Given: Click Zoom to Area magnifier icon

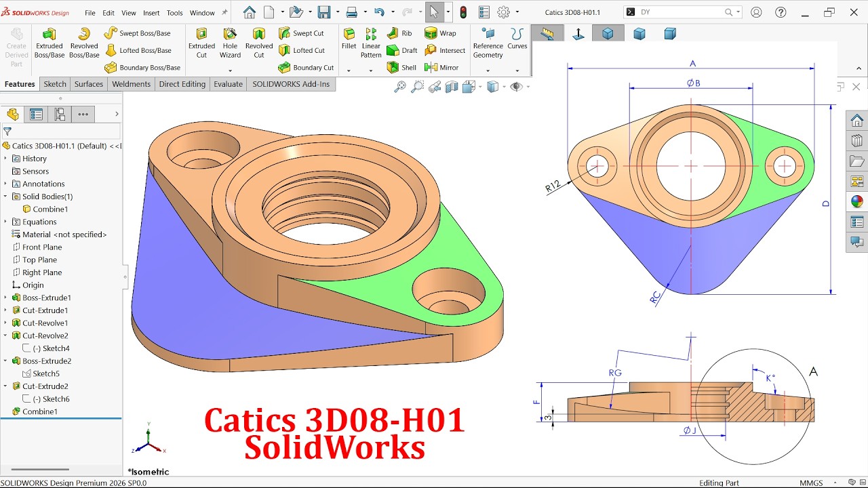Looking at the screenshot, I should click(x=417, y=87).
